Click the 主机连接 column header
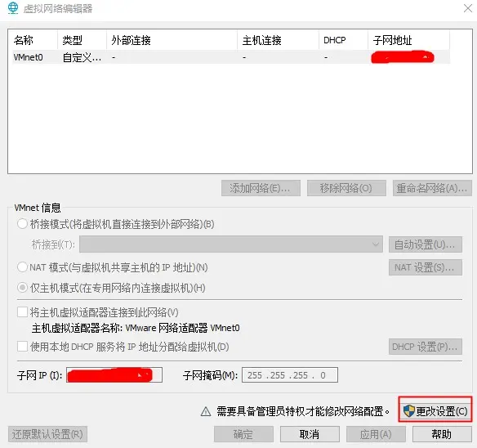Screen dimensions: 477x448 point(278,40)
